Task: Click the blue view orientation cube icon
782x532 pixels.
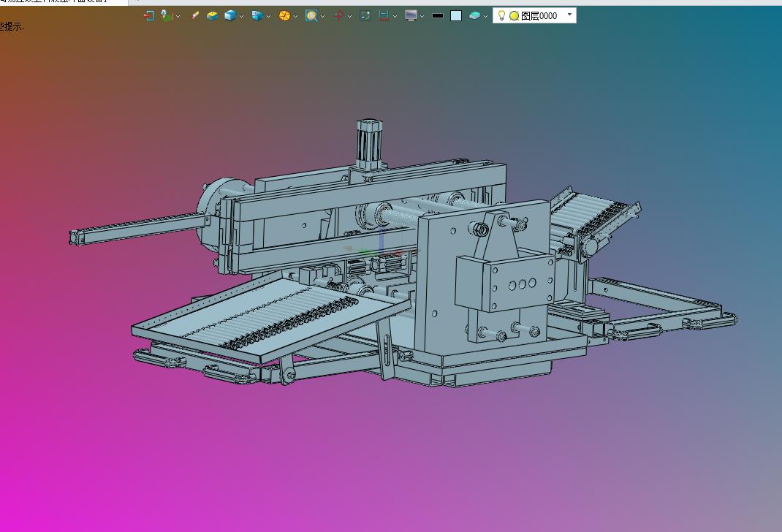Action: click(257, 16)
